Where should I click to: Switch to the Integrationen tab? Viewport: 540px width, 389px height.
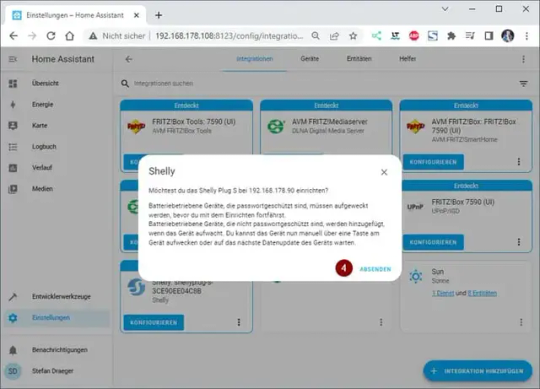pyautogui.click(x=255, y=59)
